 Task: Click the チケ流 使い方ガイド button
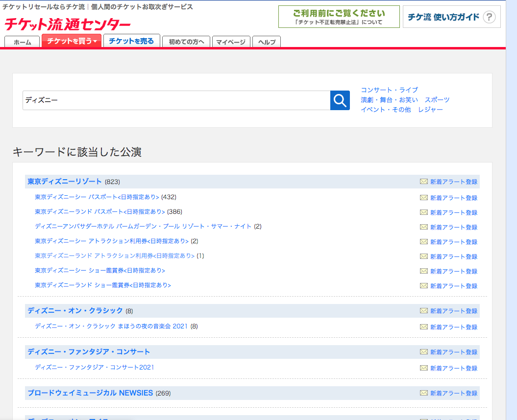pyautogui.click(x=452, y=17)
